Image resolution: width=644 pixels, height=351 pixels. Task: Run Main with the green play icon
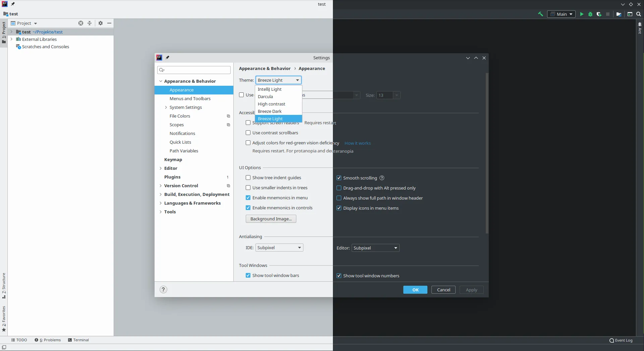click(582, 14)
